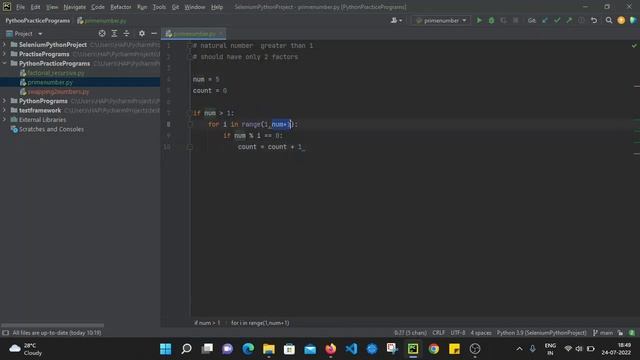Expand the PractisePrograms folder

[x=4, y=54]
